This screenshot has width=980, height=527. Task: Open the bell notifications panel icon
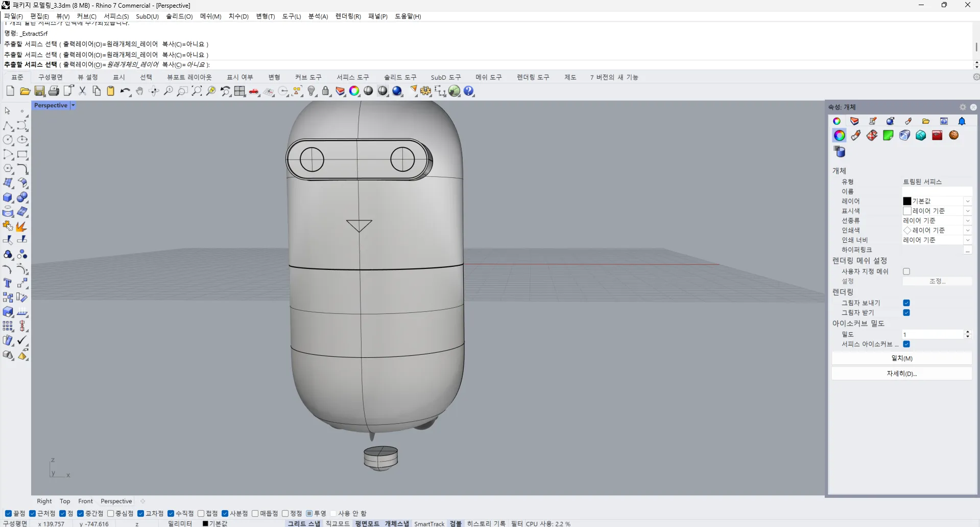click(962, 121)
